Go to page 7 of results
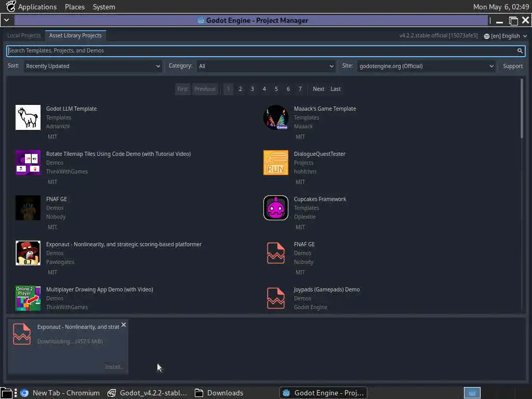Screen dimensions: 532x399 (300, 89)
